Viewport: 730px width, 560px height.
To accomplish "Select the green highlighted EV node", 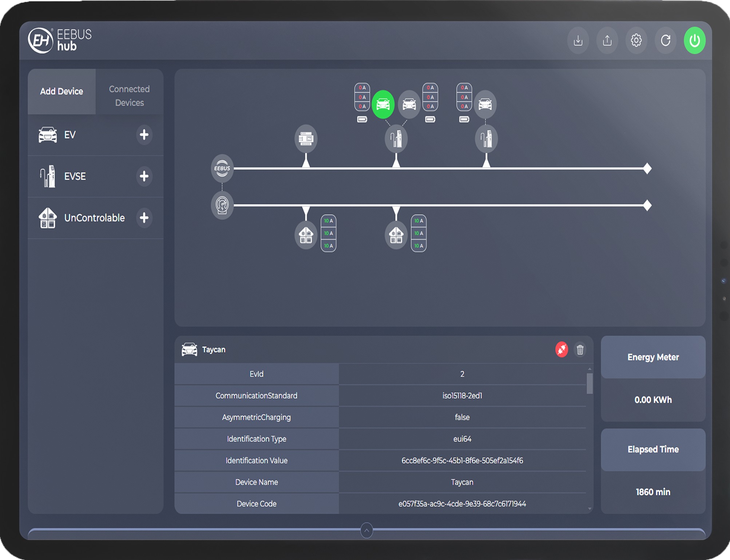I will point(383,104).
